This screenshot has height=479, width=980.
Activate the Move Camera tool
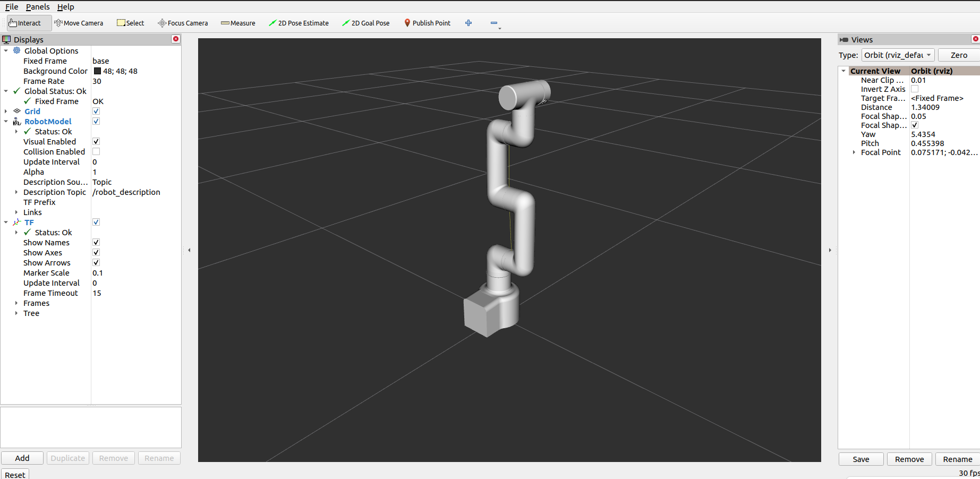coord(79,23)
